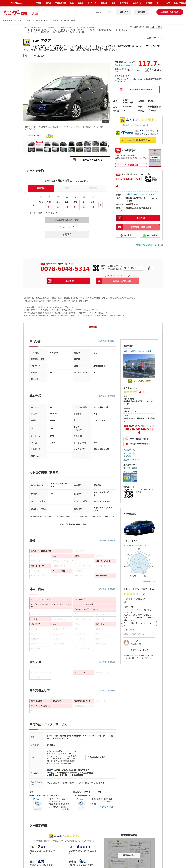Screen dimensions: 186x868
Task: Select the 来店予約 reservation tab
Action: click(x=41, y=188)
